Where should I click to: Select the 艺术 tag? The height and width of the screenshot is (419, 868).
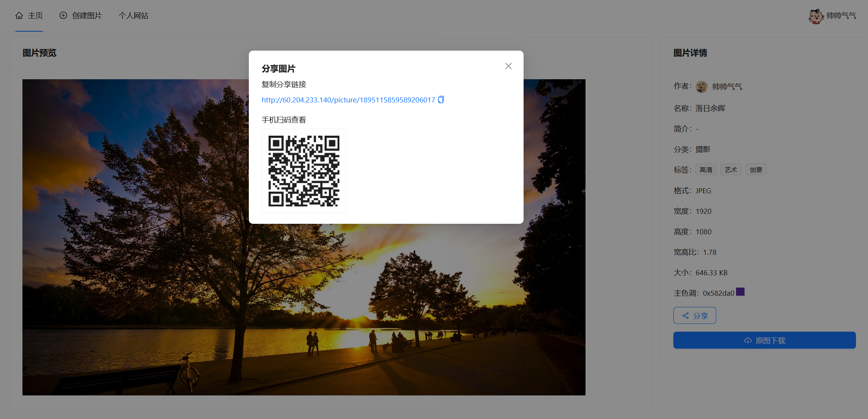pyautogui.click(x=731, y=170)
